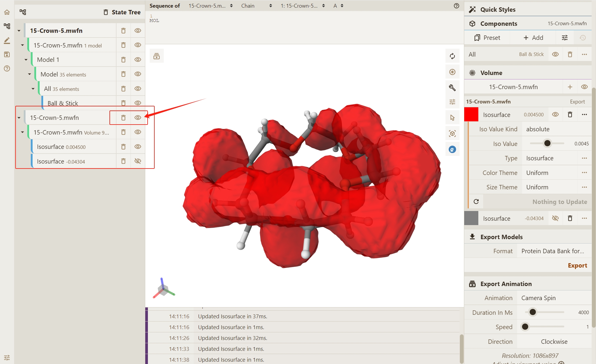Click the help icon in sequence bar
The width and height of the screenshot is (596, 364).
[x=456, y=6]
